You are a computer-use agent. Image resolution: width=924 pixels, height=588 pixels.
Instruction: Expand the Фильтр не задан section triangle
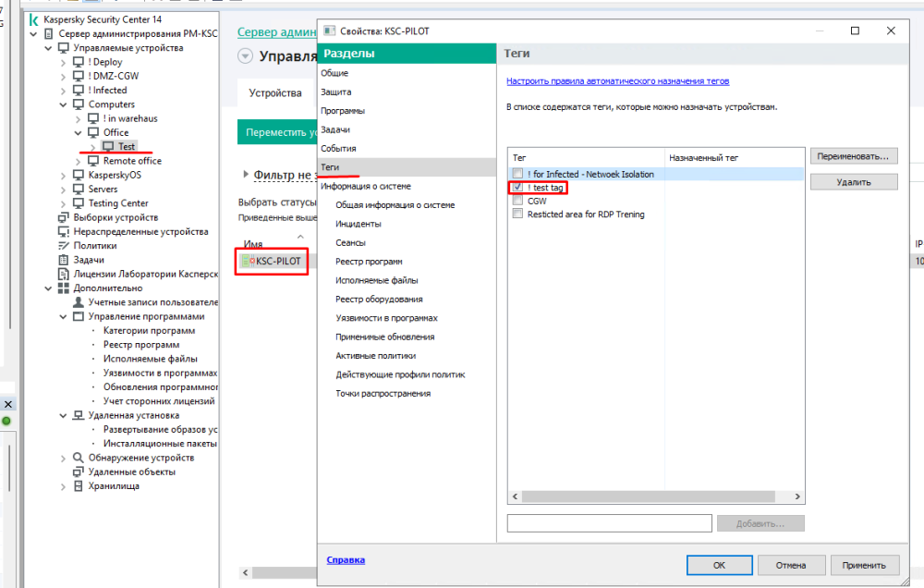click(x=246, y=175)
